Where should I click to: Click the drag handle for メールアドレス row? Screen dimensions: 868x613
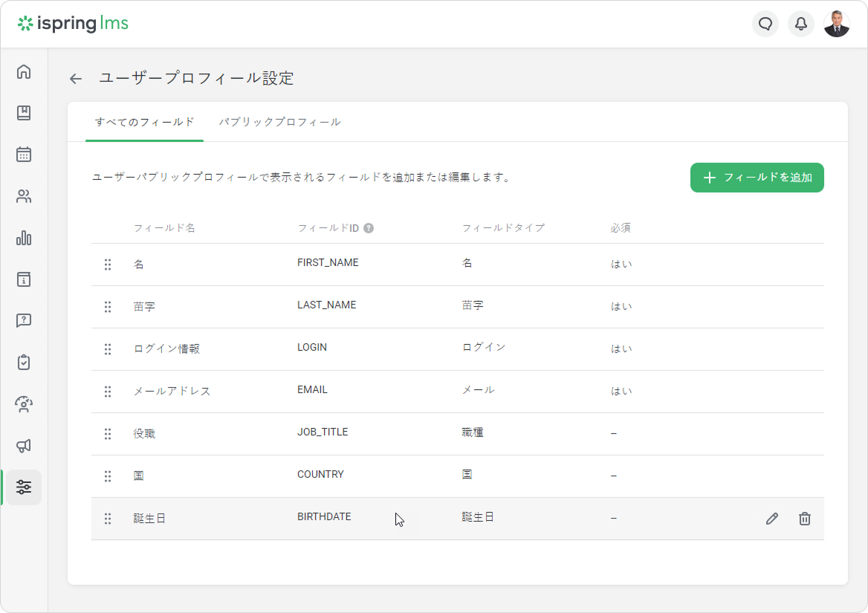click(108, 392)
